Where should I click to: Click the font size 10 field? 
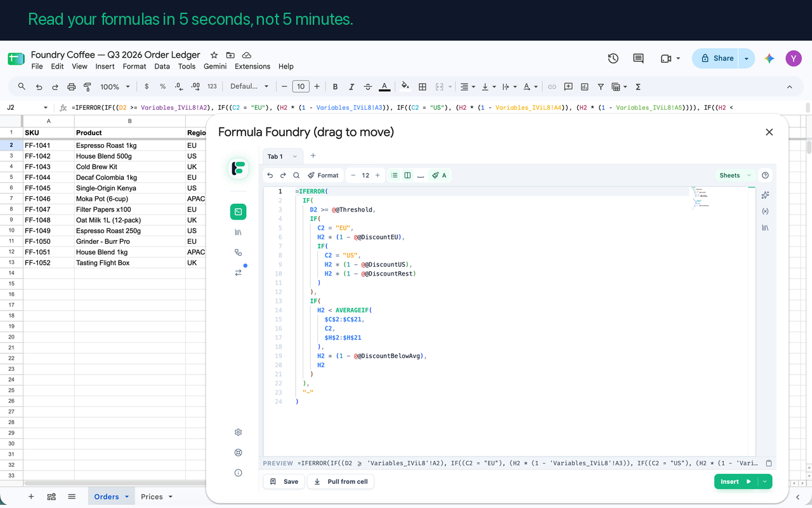click(301, 86)
